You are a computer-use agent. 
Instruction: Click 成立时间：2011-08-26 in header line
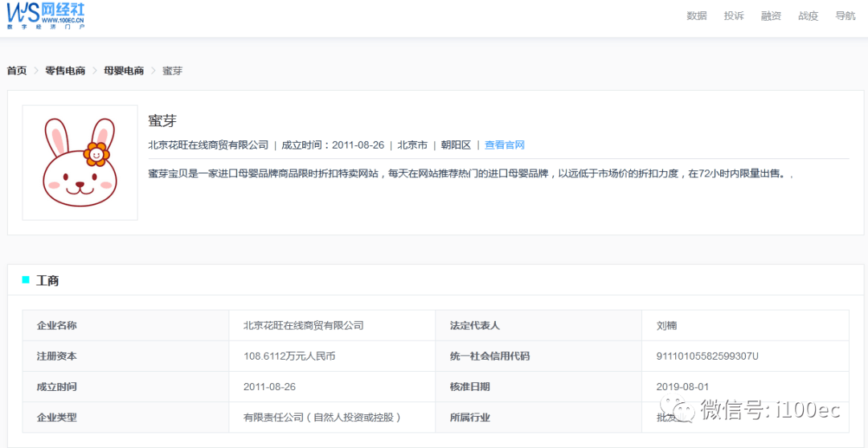tap(333, 145)
